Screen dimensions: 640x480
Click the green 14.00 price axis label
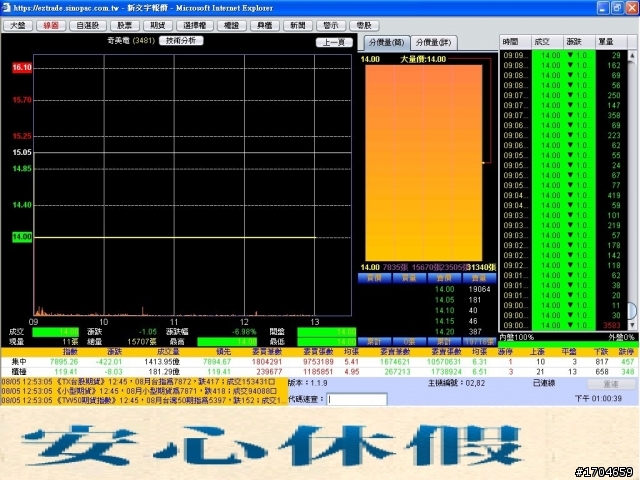click(22, 237)
